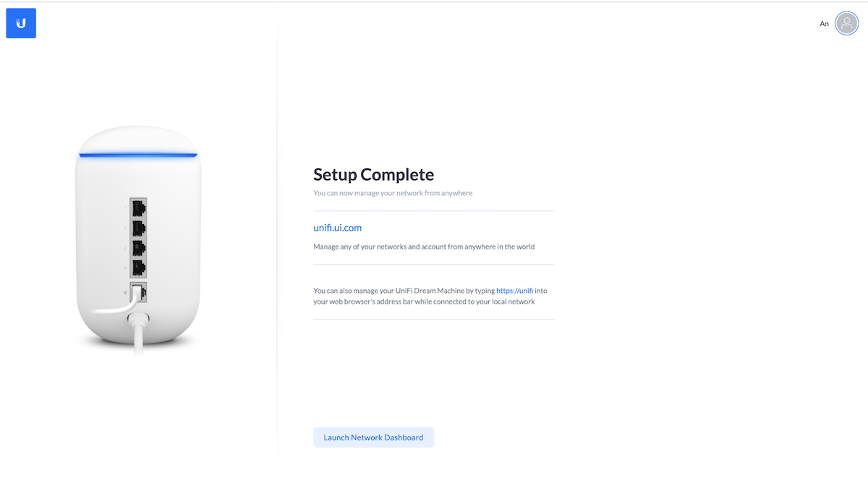Click the "Manage any of your networks" description
868x478 pixels.
424,247
